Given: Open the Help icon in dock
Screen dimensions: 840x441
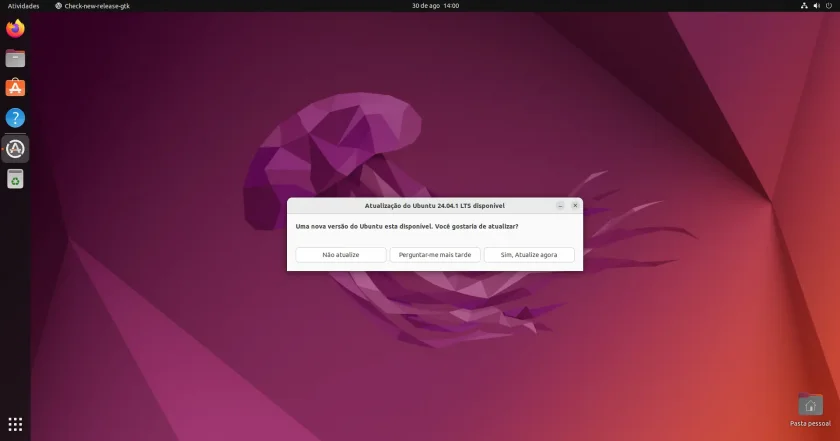Looking at the screenshot, I should point(15,118).
